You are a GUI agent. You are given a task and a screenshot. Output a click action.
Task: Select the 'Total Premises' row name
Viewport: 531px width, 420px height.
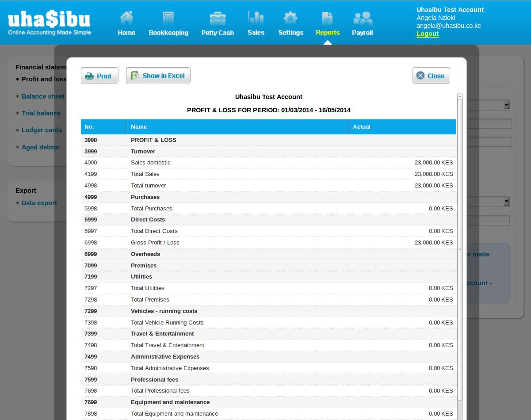[x=150, y=300]
